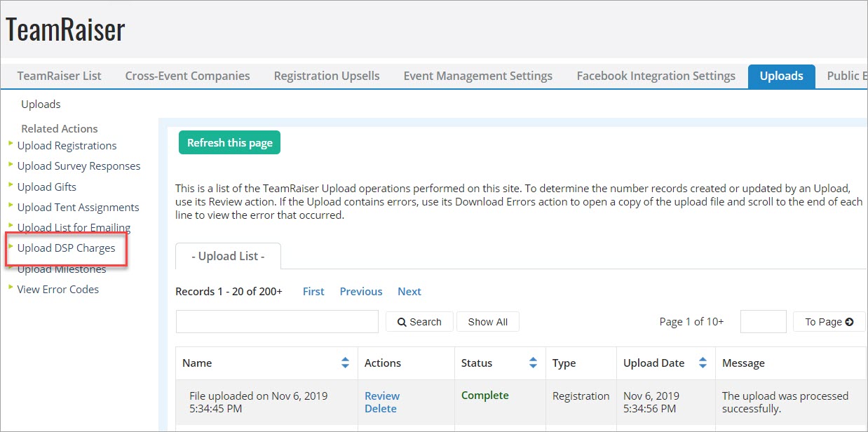Click the Search button with magnifier icon
Screen dimensions: 868x432
(419, 322)
